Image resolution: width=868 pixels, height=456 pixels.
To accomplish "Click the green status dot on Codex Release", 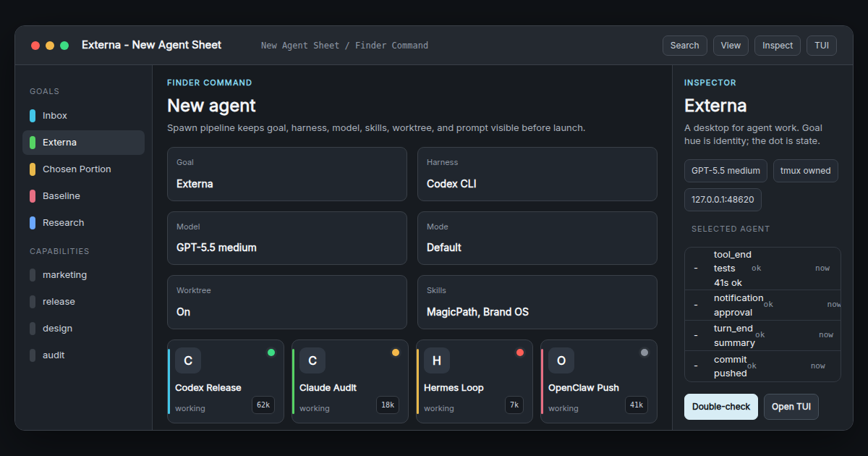I will 271,352.
